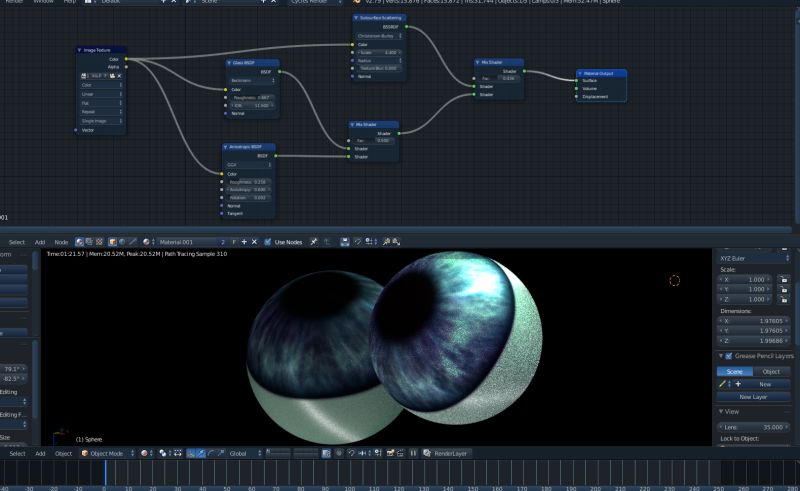Select rotate manipulator arc icon
This screenshot has width=800, height=491.
[x=210, y=453]
